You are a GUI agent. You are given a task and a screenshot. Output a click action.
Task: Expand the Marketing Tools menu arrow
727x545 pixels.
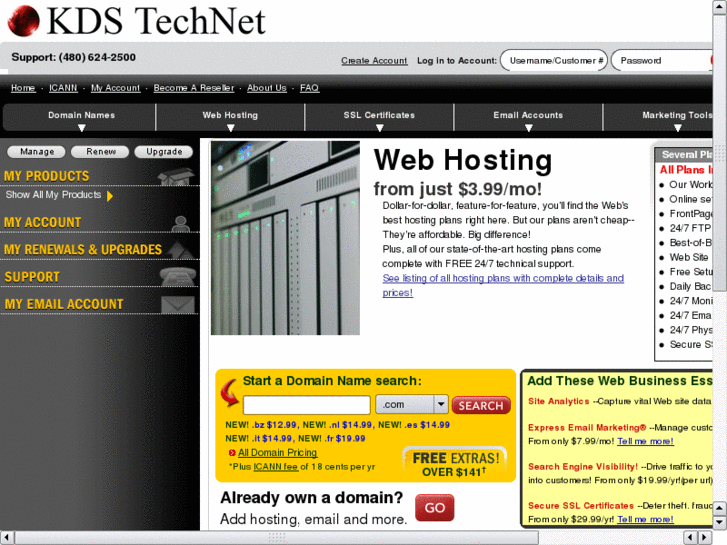(677, 128)
